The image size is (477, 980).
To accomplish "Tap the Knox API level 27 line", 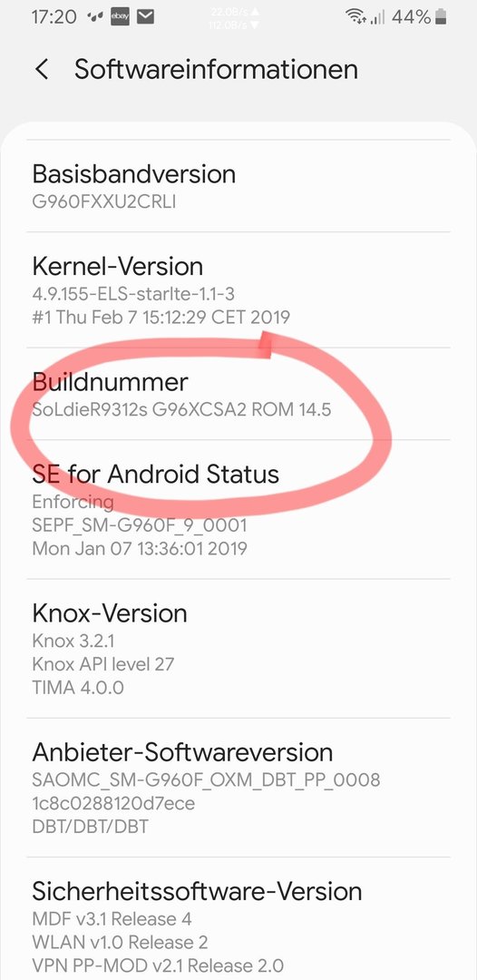I will point(103,663).
